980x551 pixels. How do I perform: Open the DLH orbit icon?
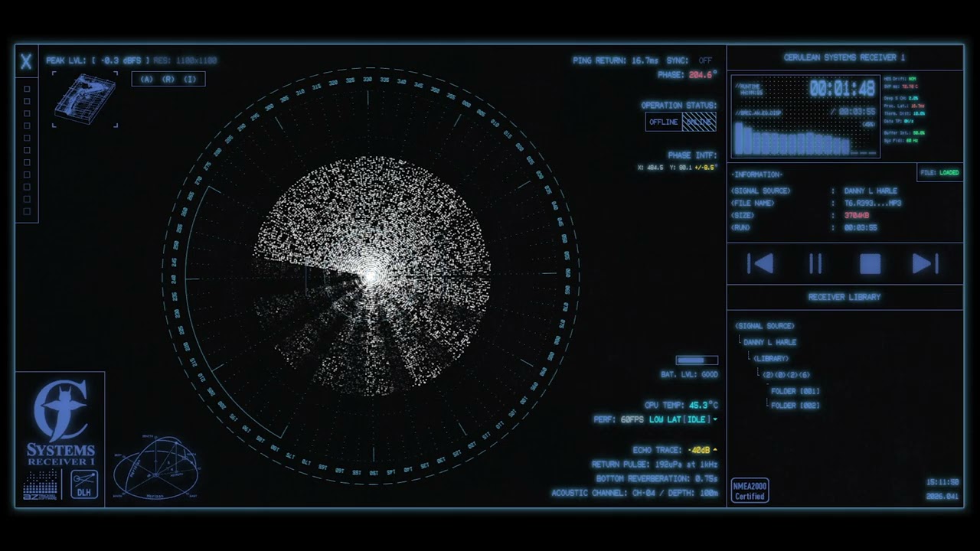[x=84, y=484]
